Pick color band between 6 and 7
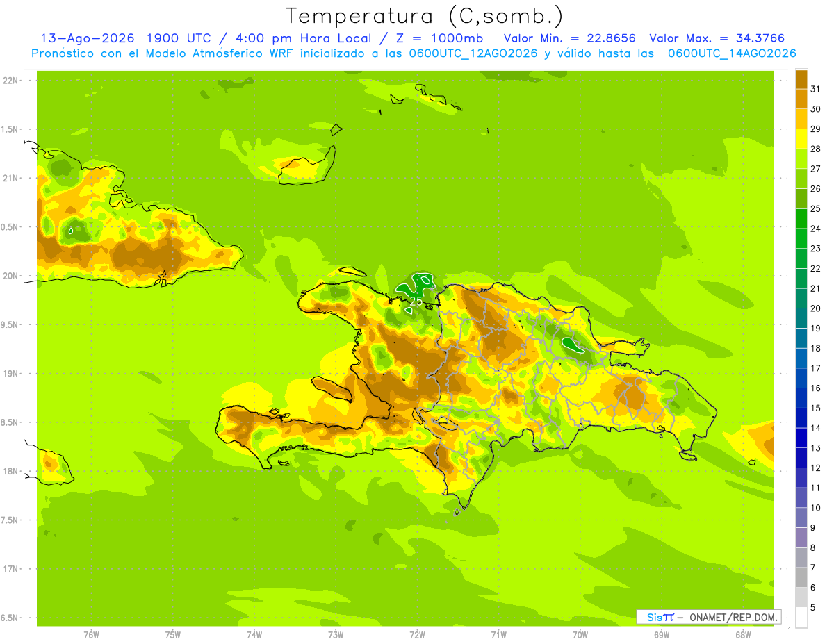The height and width of the screenshot is (644, 834). (x=801, y=577)
